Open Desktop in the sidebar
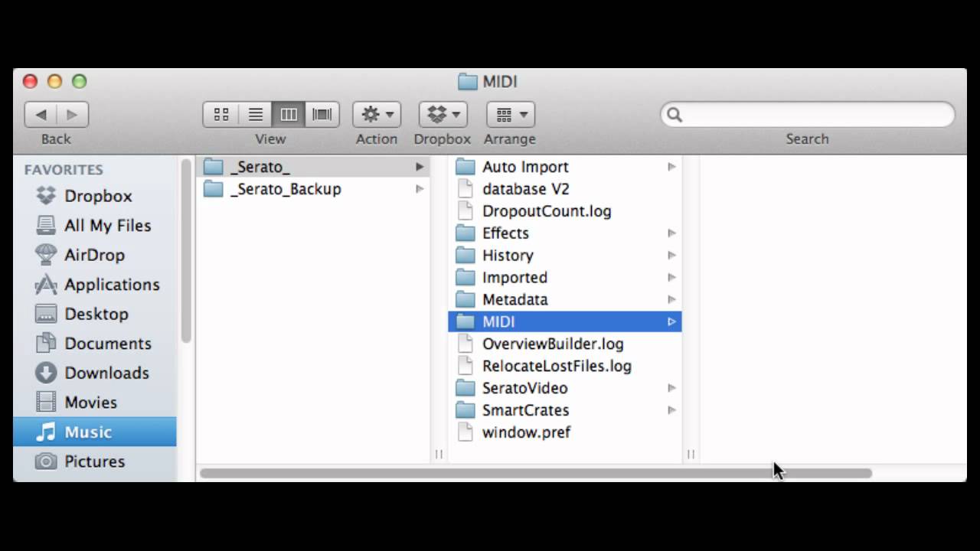The image size is (980, 551). (95, 314)
